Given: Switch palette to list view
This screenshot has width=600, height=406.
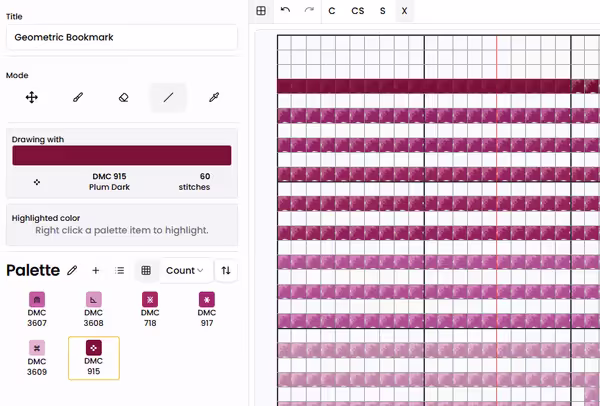Looking at the screenshot, I should [119, 271].
